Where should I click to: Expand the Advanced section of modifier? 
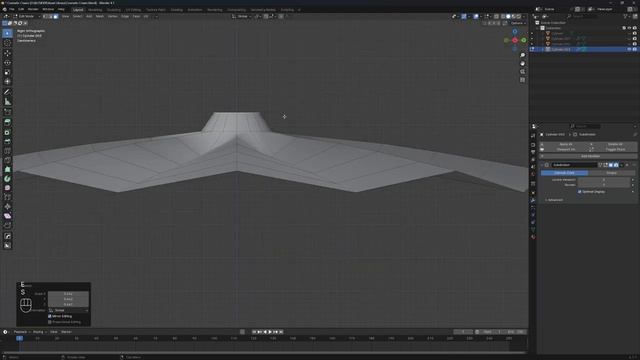coord(554,200)
